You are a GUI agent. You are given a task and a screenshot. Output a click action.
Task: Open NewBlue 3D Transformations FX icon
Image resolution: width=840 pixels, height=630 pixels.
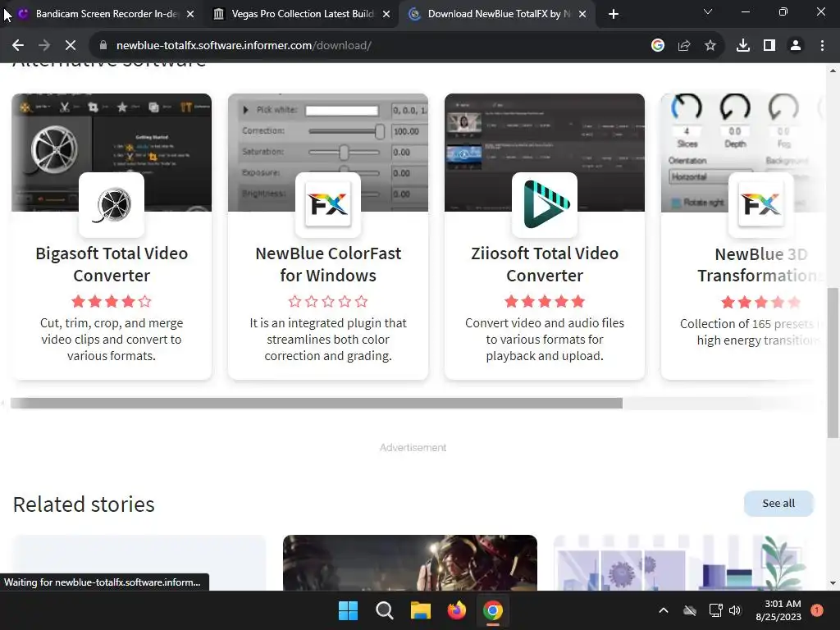tap(760, 204)
